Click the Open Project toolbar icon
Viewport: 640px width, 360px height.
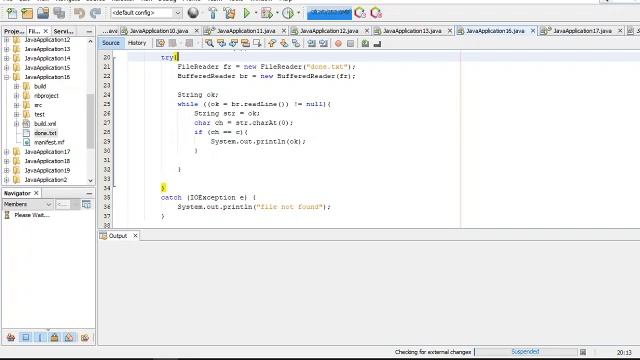(x=43, y=13)
